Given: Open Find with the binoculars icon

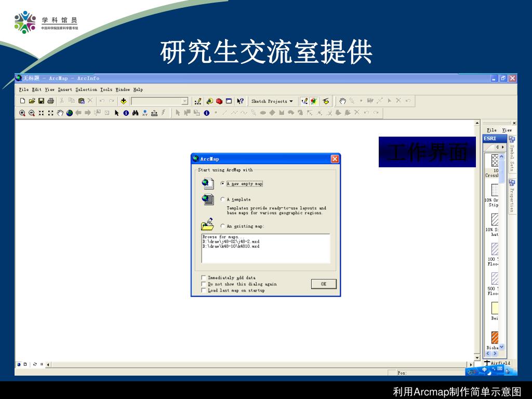Looking at the screenshot, I should click(x=136, y=113).
